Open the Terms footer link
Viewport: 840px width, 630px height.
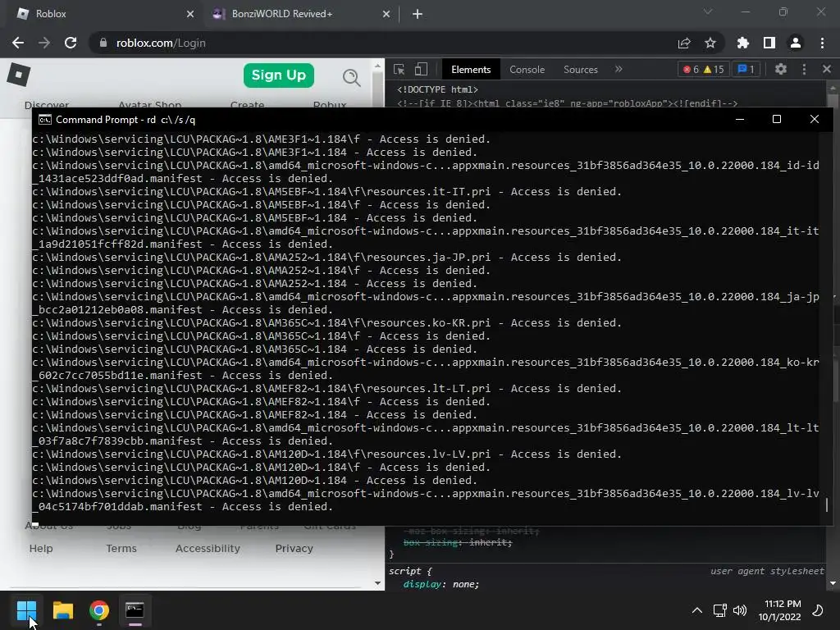click(x=121, y=549)
